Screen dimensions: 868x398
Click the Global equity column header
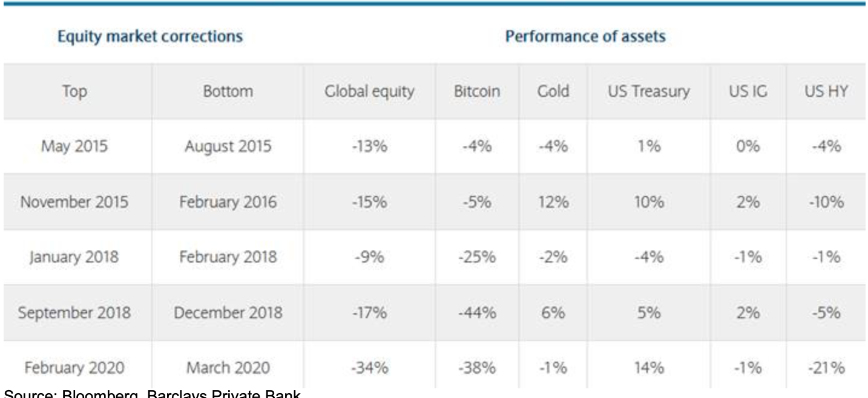point(369,91)
